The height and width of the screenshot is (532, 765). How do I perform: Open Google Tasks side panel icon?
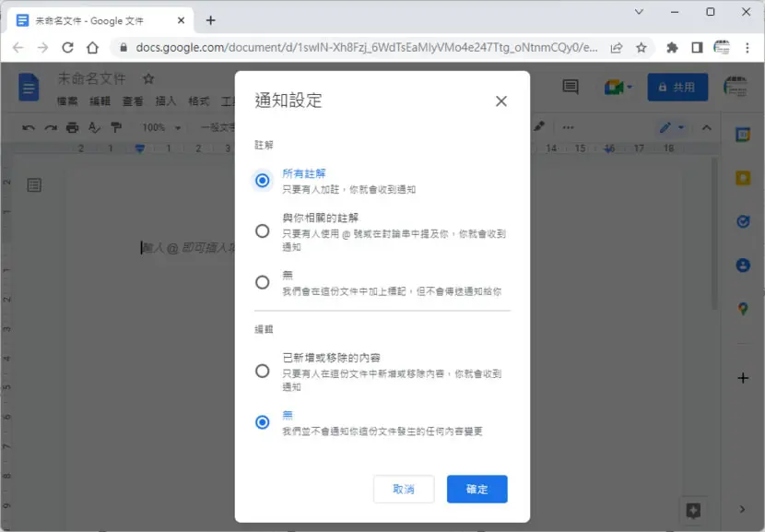743,221
